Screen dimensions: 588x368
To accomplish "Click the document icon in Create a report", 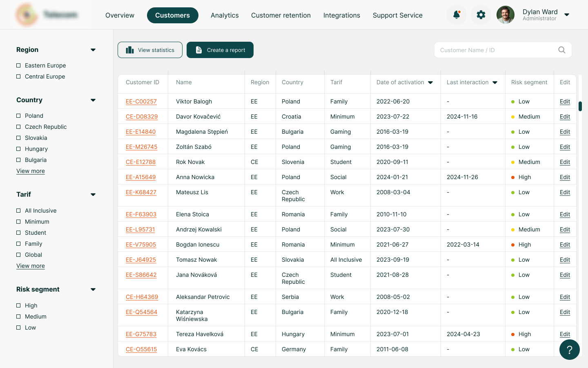I will click(199, 50).
